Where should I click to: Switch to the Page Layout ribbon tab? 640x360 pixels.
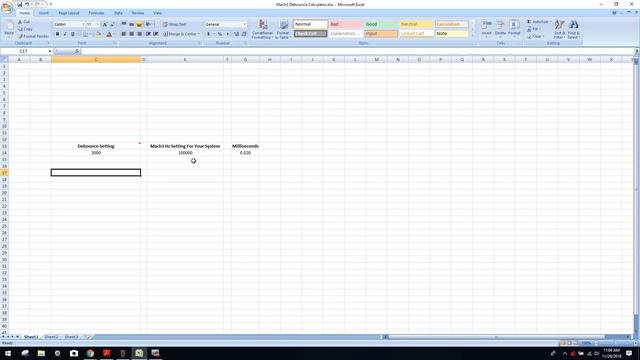69,13
